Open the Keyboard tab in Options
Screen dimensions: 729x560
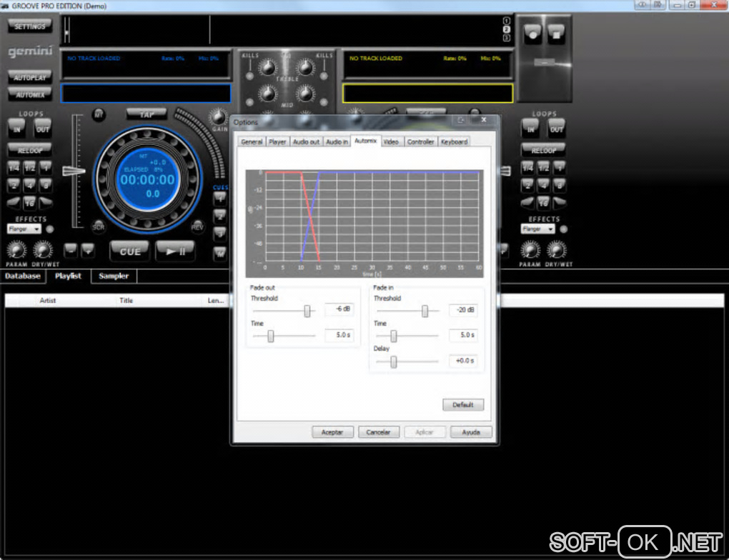[455, 141]
